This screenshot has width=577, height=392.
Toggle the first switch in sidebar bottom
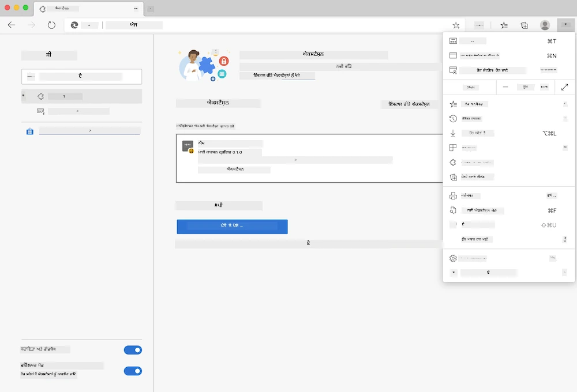pyautogui.click(x=133, y=350)
